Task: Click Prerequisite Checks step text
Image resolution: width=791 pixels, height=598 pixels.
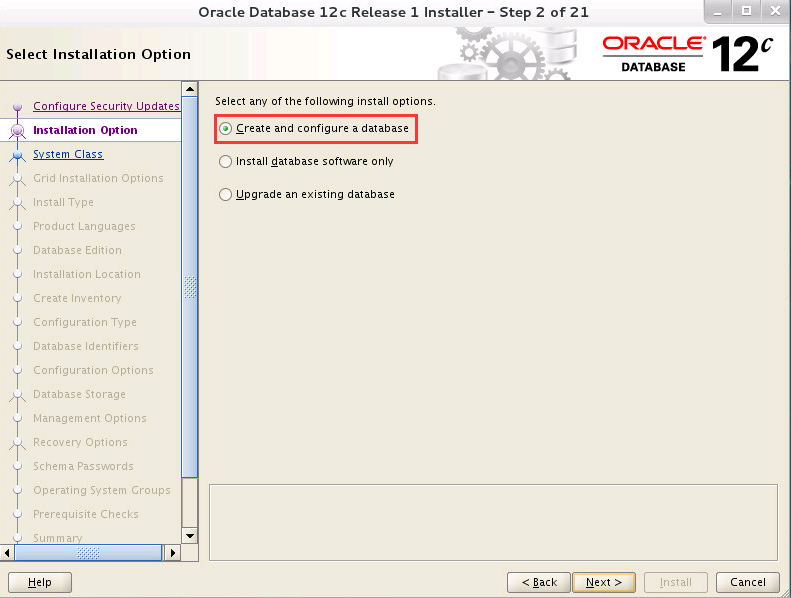Action: (86, 514)
